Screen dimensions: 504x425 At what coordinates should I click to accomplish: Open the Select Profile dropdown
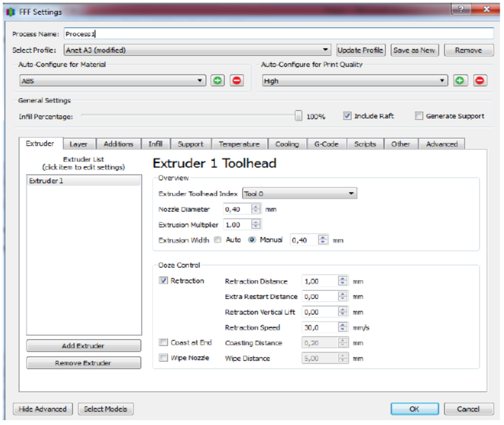[197, 50]
